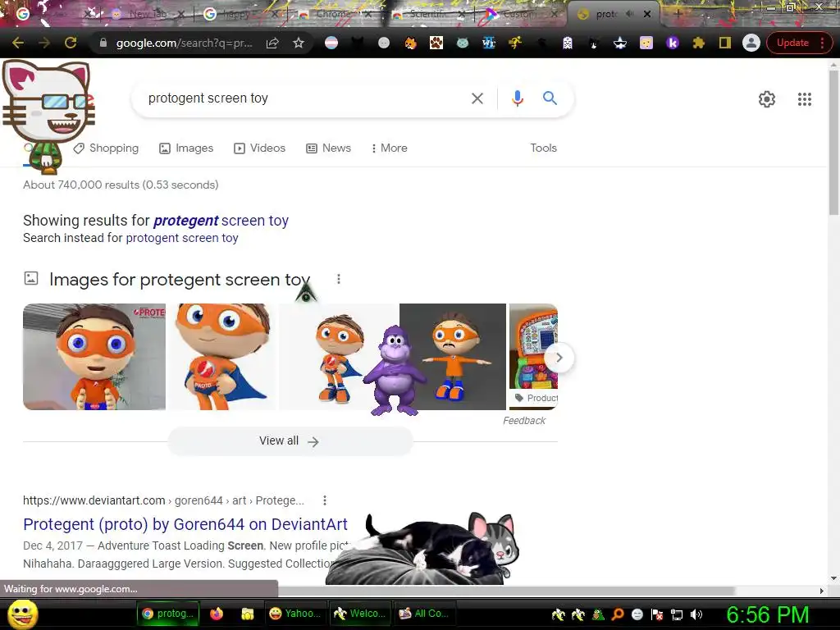
Task: Click the orange fox extension icon
Action: [410, 43]
